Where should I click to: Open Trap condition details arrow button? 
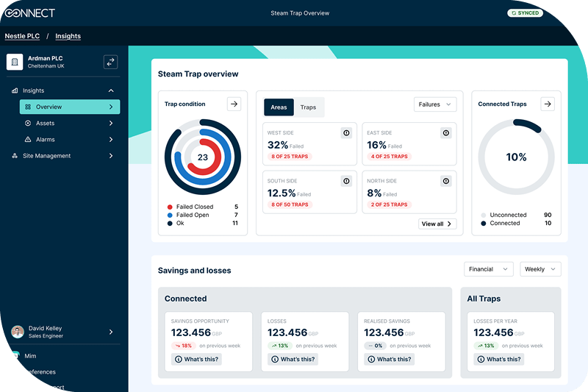pos(234,104)
